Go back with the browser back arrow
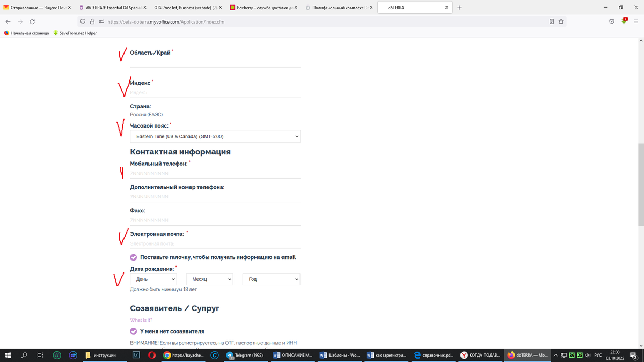Screen dimensions: 644x362 coord(8,21)
